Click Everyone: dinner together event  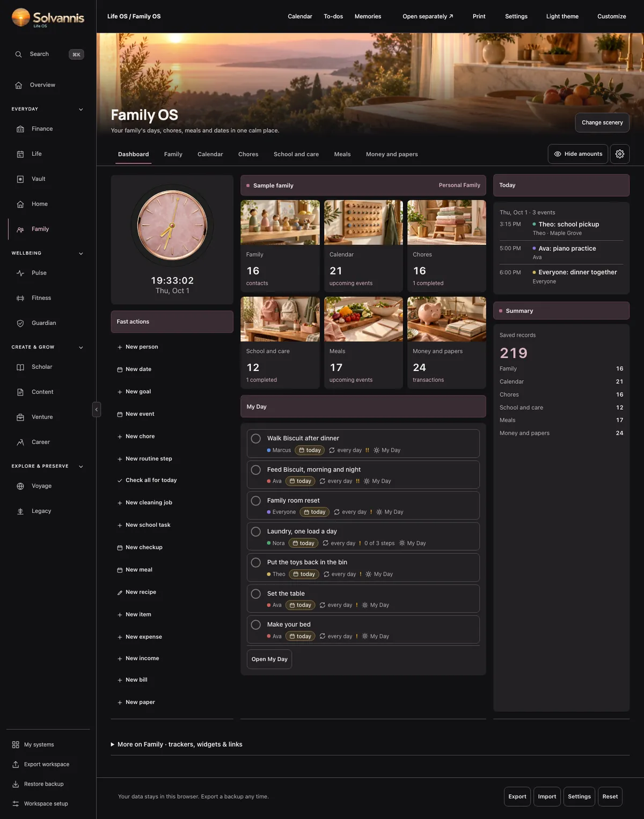click(x=561, y=277)
